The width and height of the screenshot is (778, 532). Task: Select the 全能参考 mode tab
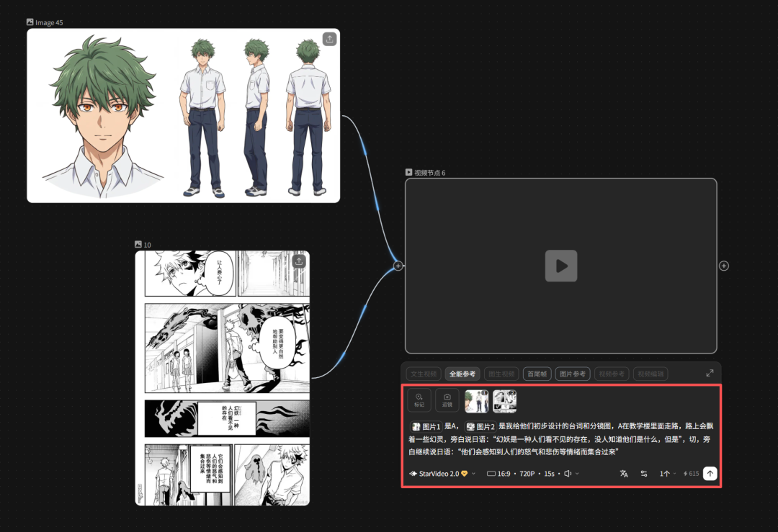coord(462,374)
